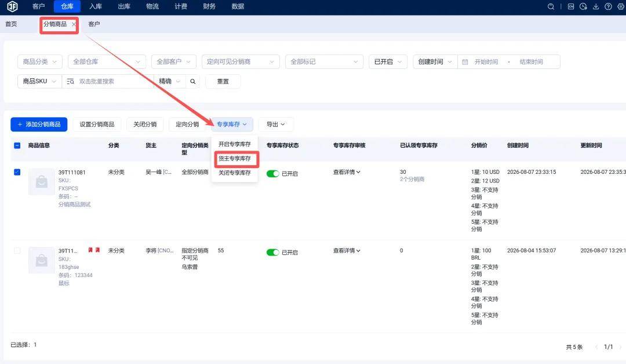The width and height of the screenshot is (626, 364).
Task: Open the global search magnifier in the top bar
Action: (551, 7)
